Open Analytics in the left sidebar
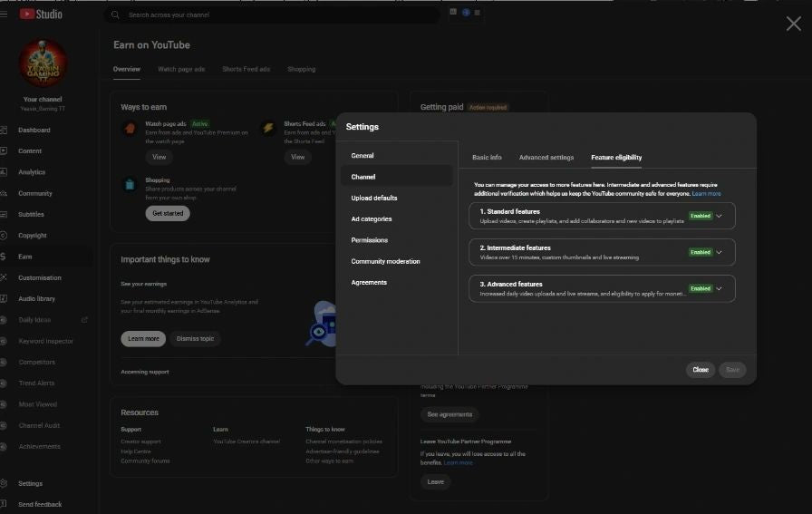812x514 pixels. [32, 172]
